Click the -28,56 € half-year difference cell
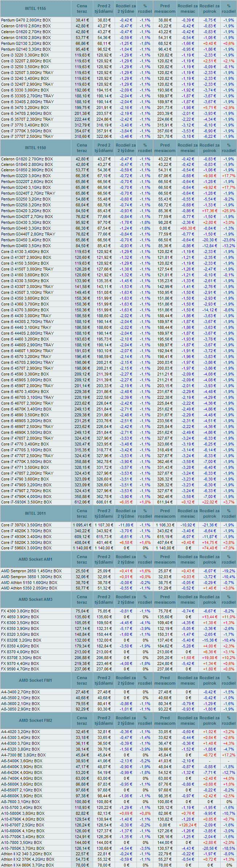The height and width of the screenshot is (868, 237). (210, 848)
